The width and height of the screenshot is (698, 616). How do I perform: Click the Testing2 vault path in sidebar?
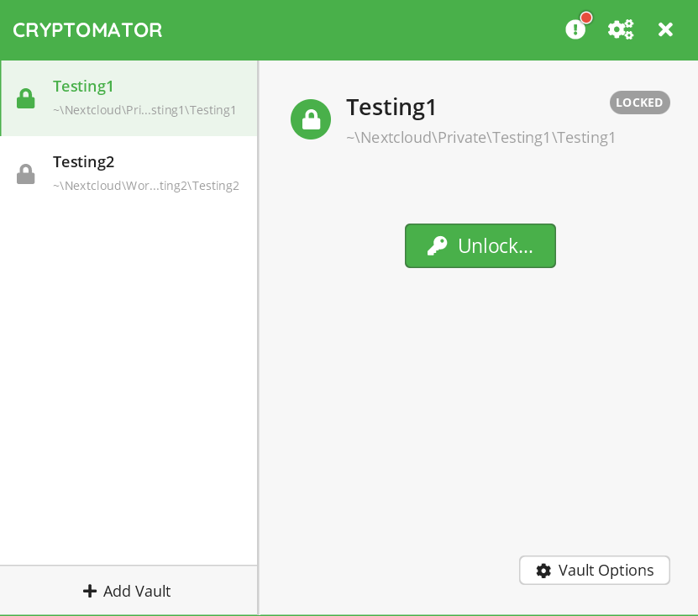pyautogui.click(x=146, y=186)
